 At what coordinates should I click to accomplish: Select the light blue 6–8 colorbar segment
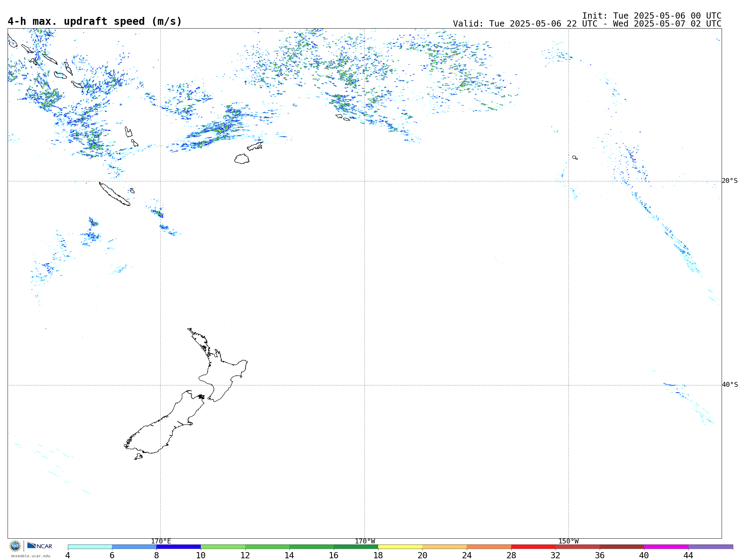[x=134, y=547]
